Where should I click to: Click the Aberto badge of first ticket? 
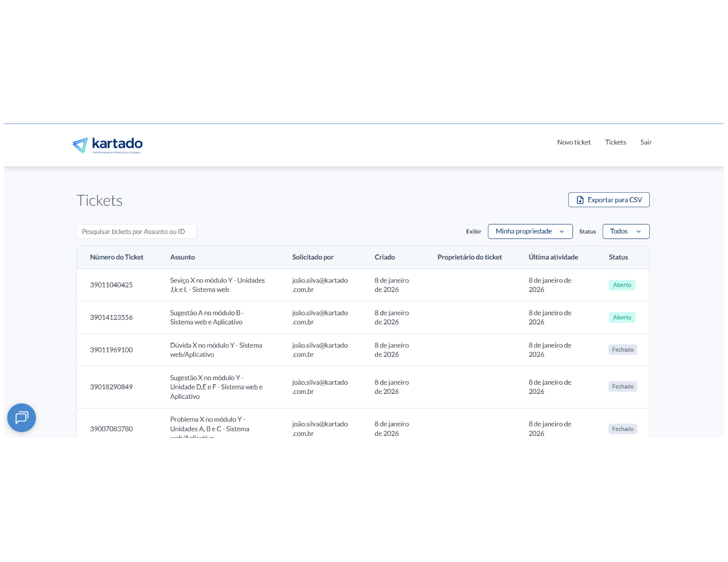[x=622, y=285]
